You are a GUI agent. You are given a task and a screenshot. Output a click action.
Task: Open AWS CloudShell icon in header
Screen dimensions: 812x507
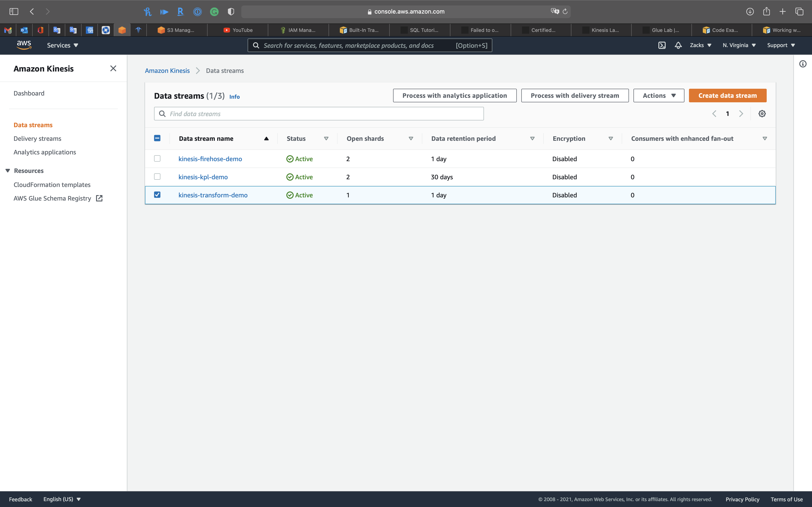(662, 45)
